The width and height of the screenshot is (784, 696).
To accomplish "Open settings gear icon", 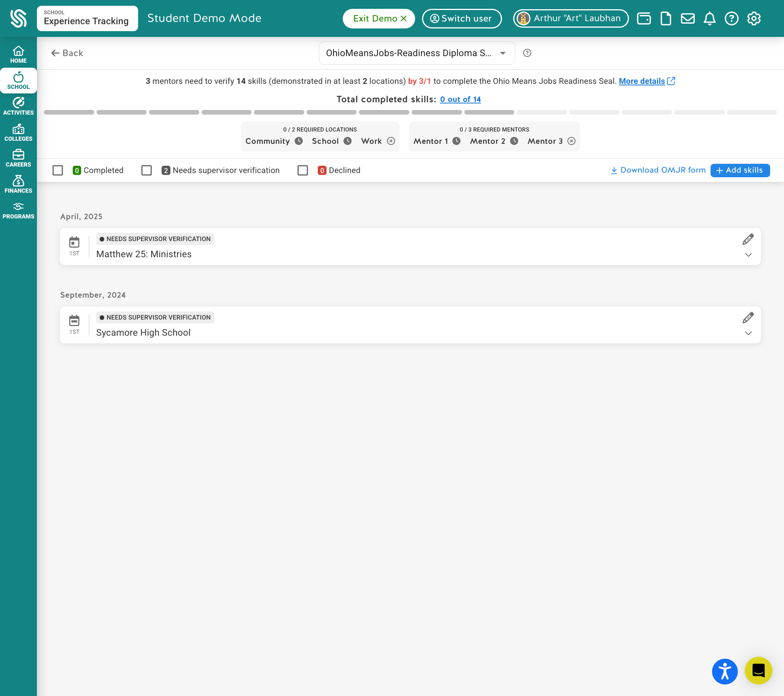I will [754, 18].
